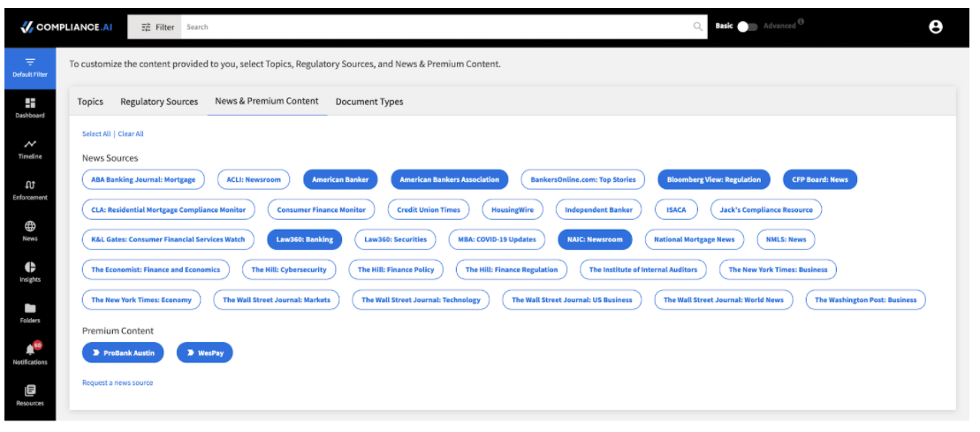The height and width of the screenshot is (432, 980).
Task: Switch to the Topics tab
Action: 91,102
